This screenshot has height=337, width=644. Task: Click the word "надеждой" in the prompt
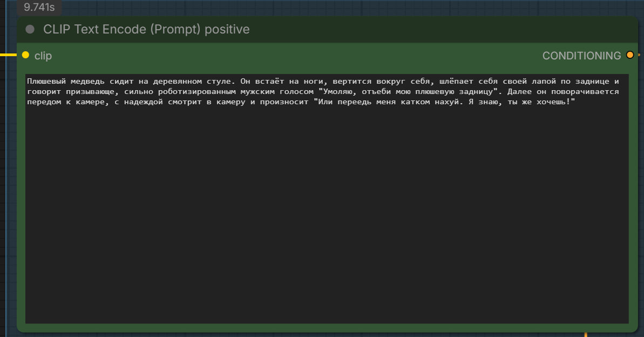click(x=141, y=102)
